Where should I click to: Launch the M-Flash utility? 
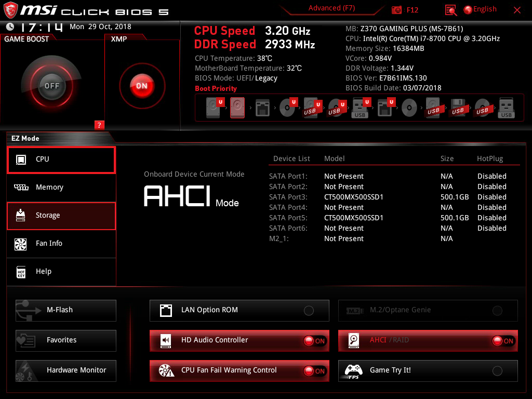66,310
